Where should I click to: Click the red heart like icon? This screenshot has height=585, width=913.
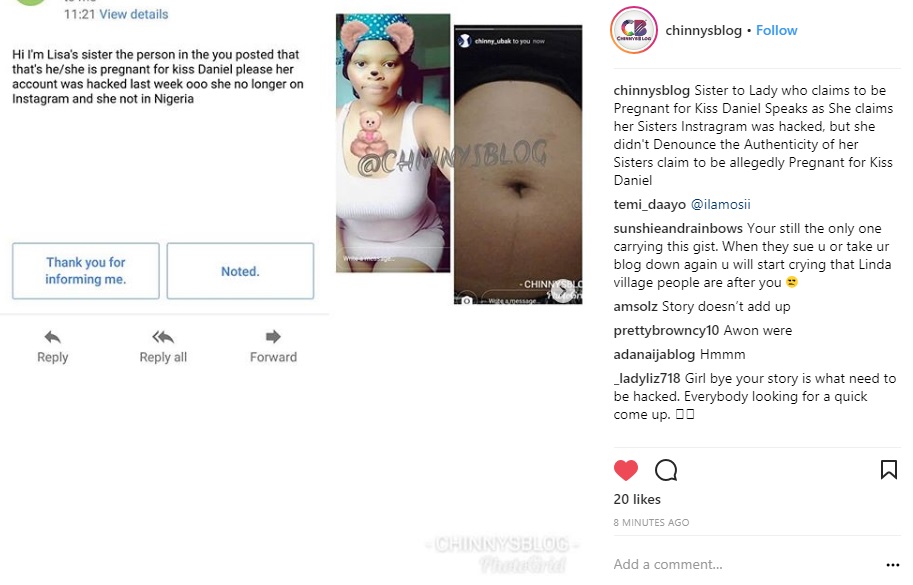pyautogui.click(x=625, y=470)
